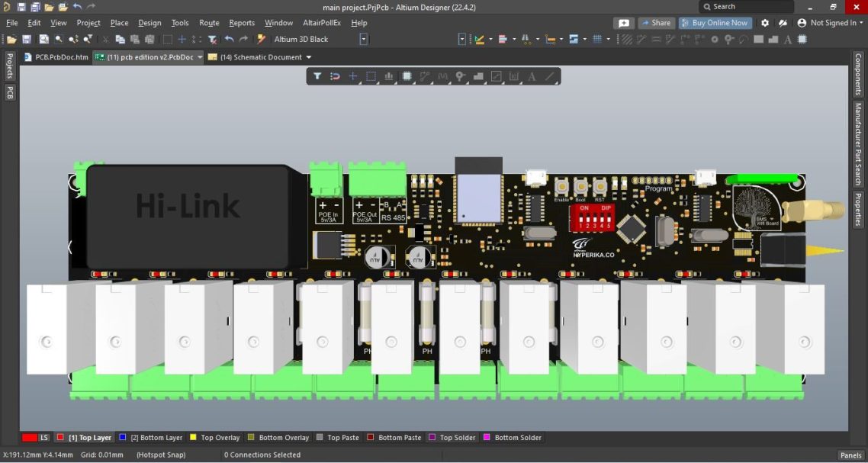Viewport: 868px width, 463px height.
Task: Toggle the Top Paste layer
Action: click(338, 438)
